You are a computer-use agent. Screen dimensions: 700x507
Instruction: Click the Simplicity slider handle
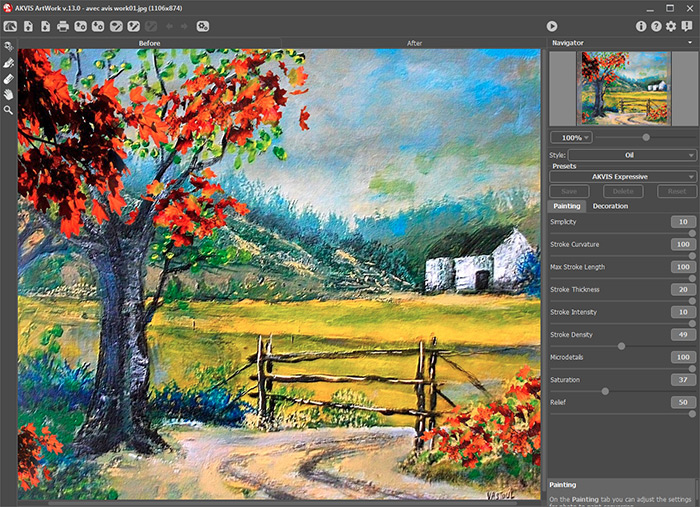coord(692,233)
